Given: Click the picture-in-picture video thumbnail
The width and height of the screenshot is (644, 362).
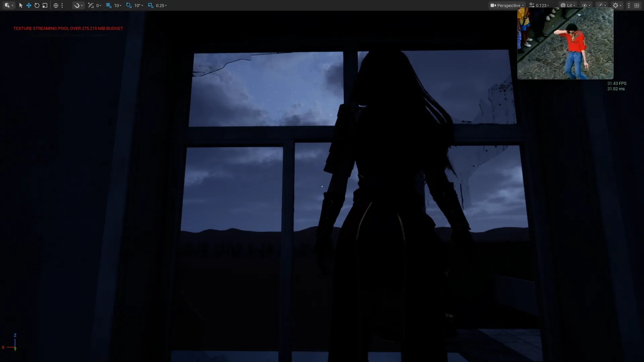Looking at the screenshot, I should click(565, 44).
